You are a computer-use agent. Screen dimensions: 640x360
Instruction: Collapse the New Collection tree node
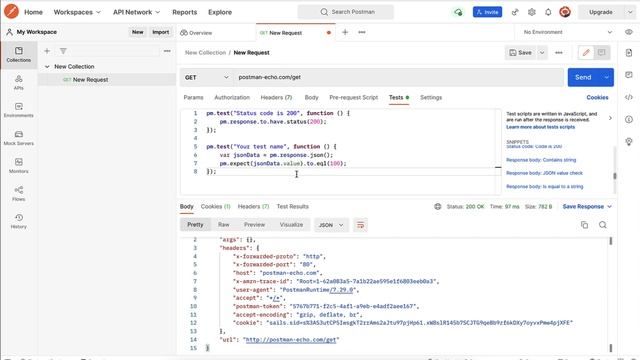pyautogui.click(x=47, y=67)
